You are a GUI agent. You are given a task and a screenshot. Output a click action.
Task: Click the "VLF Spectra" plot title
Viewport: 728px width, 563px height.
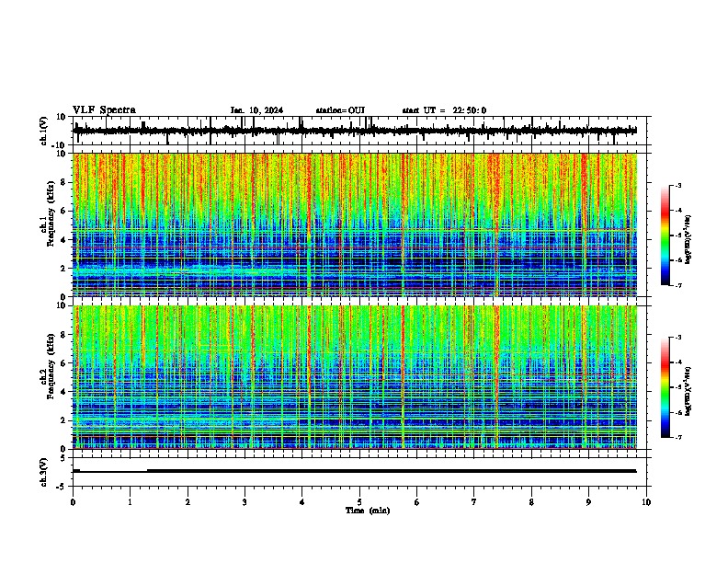click(x=104, y=110)
